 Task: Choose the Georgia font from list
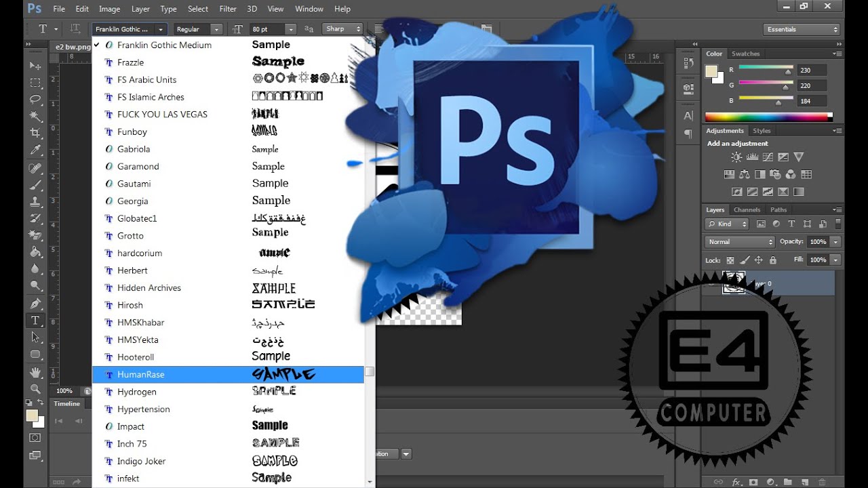[228, 201]
